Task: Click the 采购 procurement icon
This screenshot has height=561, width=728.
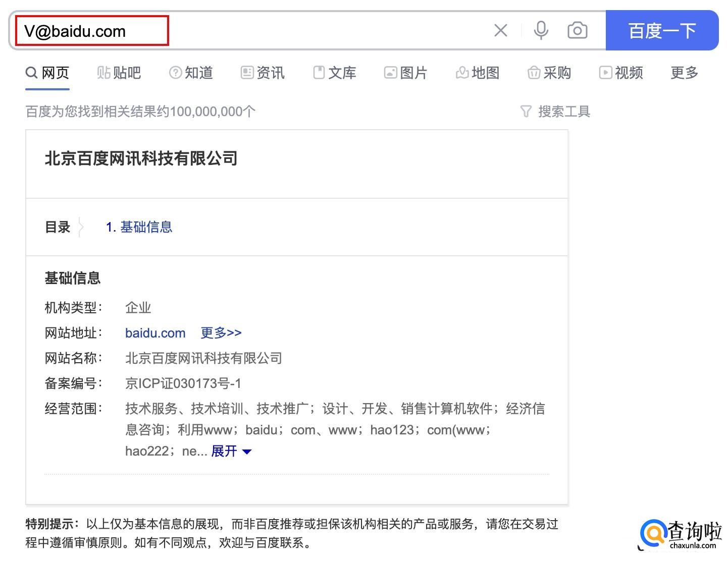Action: pos(535,73)
